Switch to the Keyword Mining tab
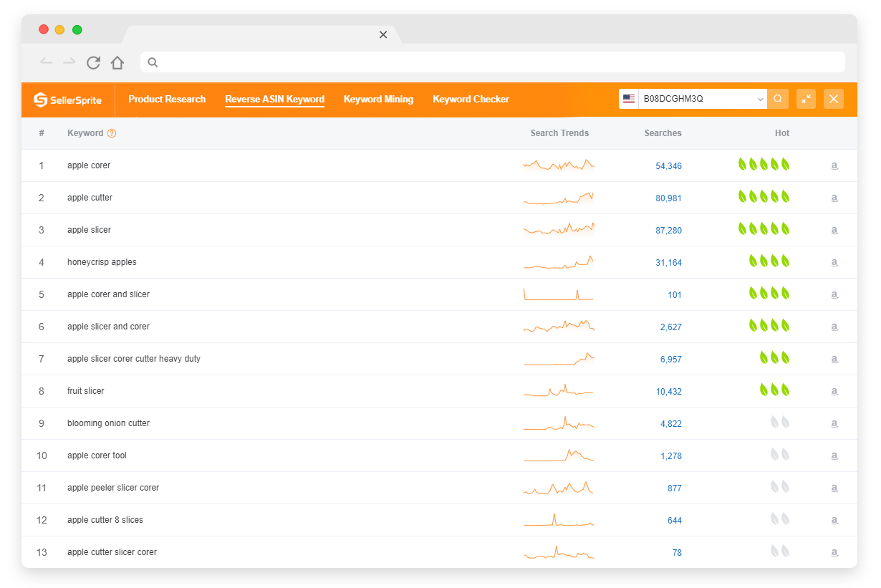Screen dimensions: 881x588 click(x=378, y=99)
